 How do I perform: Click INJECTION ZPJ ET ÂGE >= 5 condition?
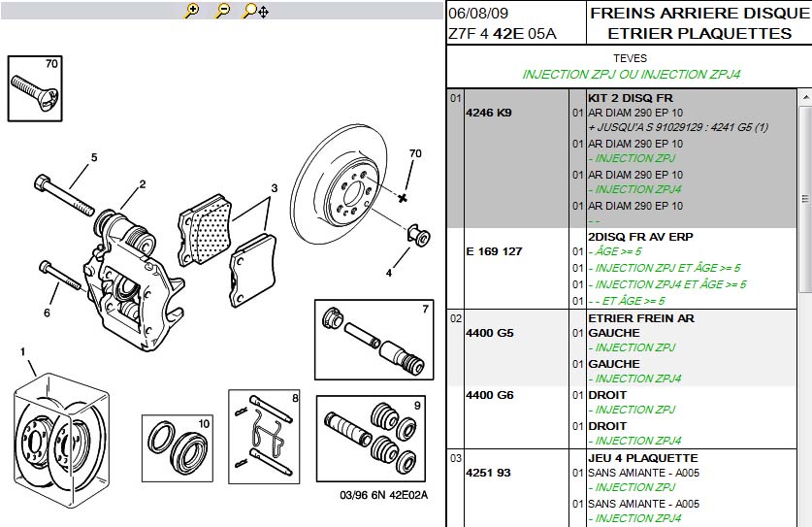[x=665, y=268]
